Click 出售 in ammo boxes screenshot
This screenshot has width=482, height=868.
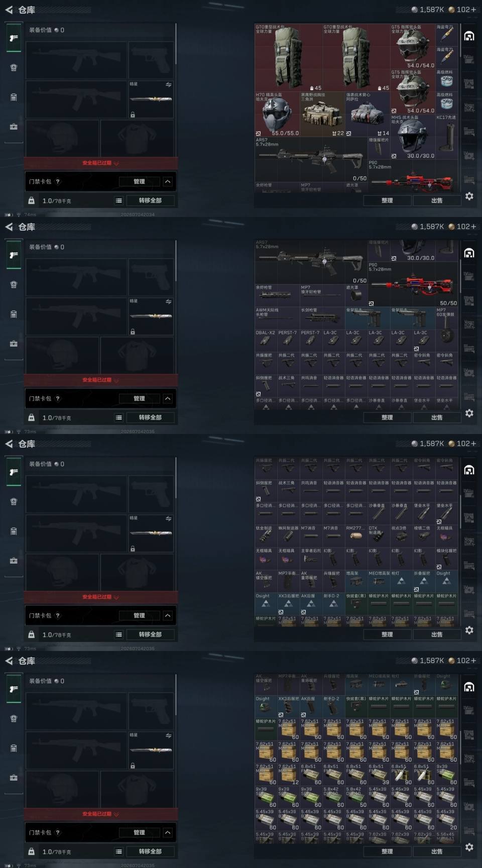pyautogui.click(x=437, y=851)
